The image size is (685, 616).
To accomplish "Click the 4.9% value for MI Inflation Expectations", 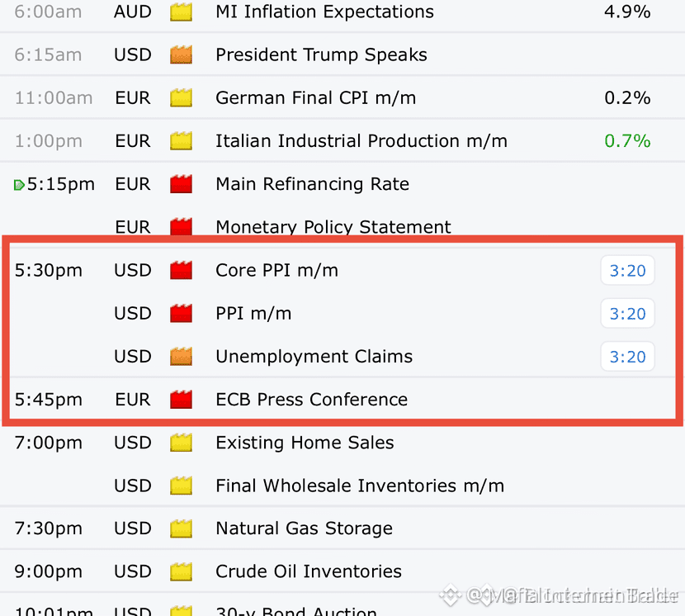I will coord(627,12).
